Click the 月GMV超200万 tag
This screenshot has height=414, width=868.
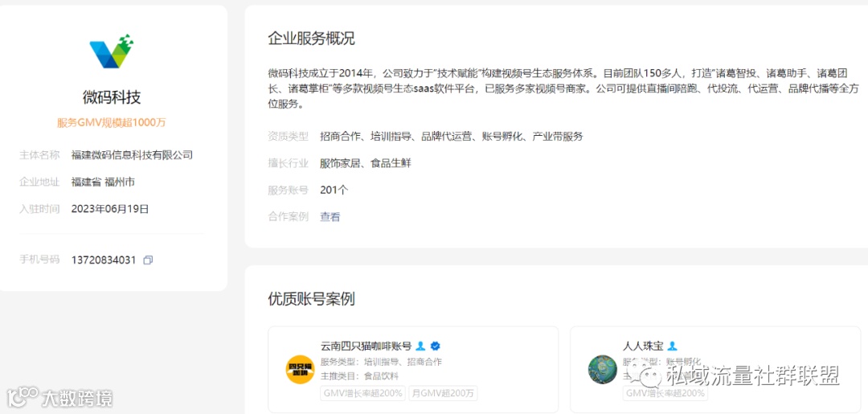pyautogui.click(x=443, y=394)
